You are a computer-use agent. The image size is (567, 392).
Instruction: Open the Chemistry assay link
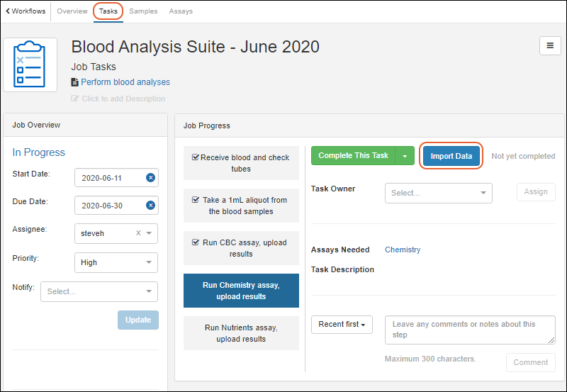point(403,250)
